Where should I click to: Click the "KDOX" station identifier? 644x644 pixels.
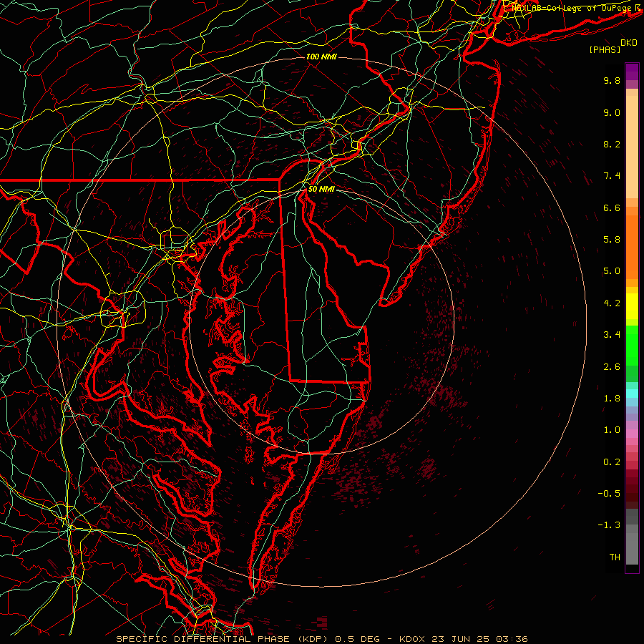pyautogui.click(x=413, y=639)
